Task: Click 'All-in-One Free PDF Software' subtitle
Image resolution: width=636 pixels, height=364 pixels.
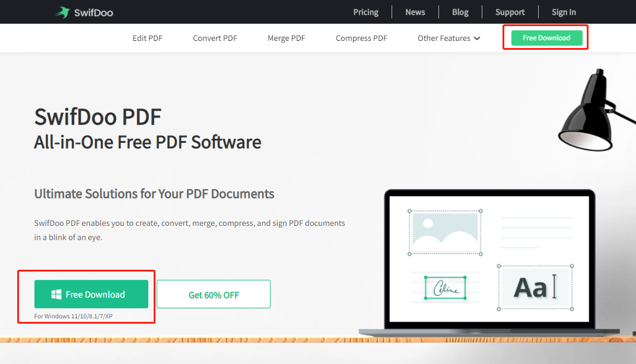Action: [x=148, y=142]
